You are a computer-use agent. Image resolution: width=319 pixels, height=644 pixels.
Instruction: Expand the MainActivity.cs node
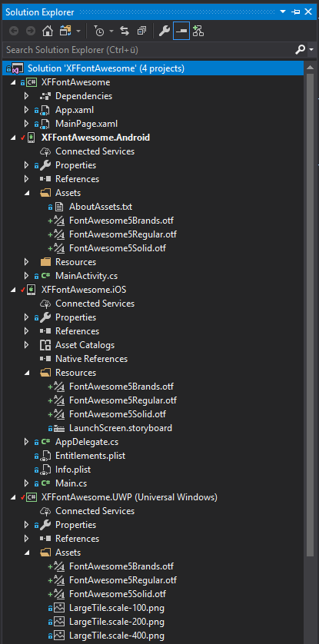(27, 276)
